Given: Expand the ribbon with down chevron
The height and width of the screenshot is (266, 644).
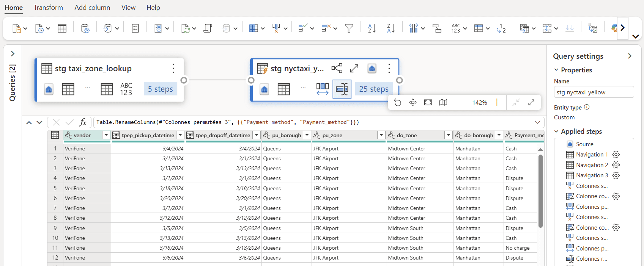Looking at the screenshot, I should [636, 36].
